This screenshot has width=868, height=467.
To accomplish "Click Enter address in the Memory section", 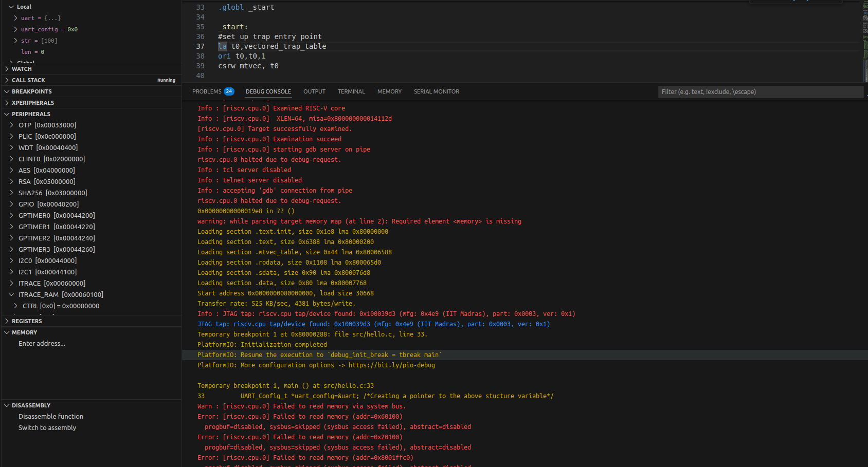I will tap(42, 344).
